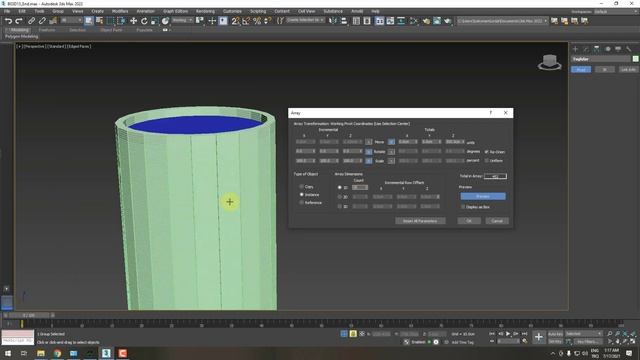
Task: Click the ViewCube in the viewport
Action: tap(549, 62)
